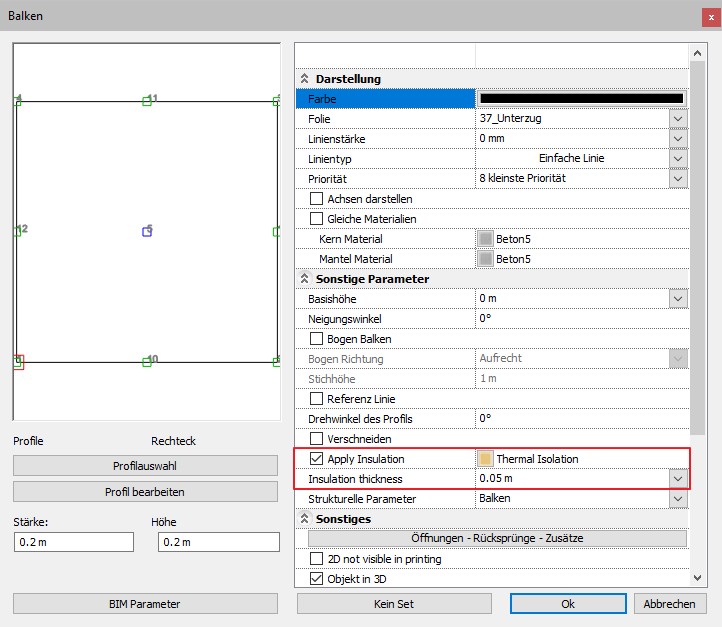Image resolution: width=722 pixels, height=627 pixels.
Task: Select profile handle point 11 at top
Action: 147,100
